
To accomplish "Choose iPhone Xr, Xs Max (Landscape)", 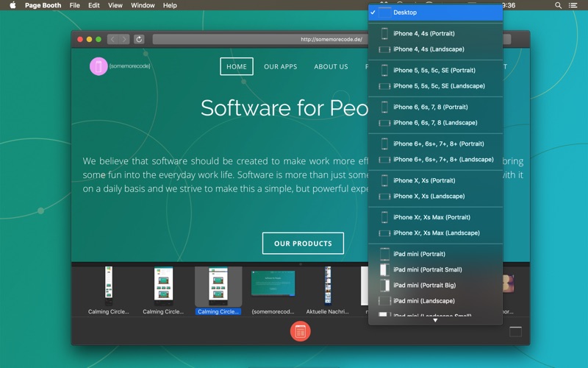I will (x=435, y=233).
